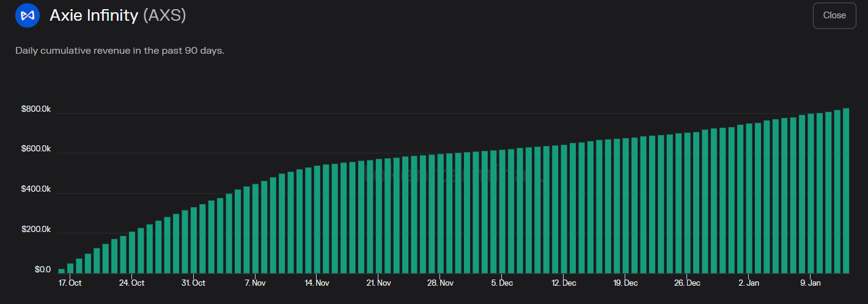Click the Axie Infinity logo icon

coord(28,15)
